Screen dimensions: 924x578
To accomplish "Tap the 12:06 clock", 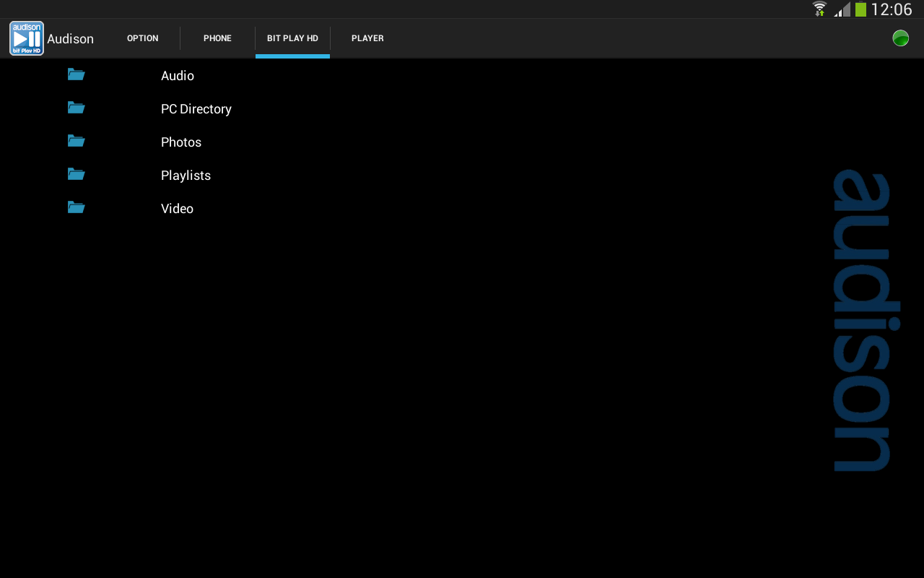I will tap(892, 9).
